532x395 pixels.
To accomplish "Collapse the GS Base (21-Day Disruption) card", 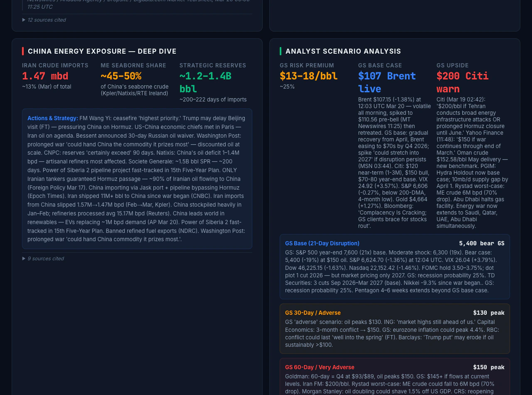I will click(322, 243).
